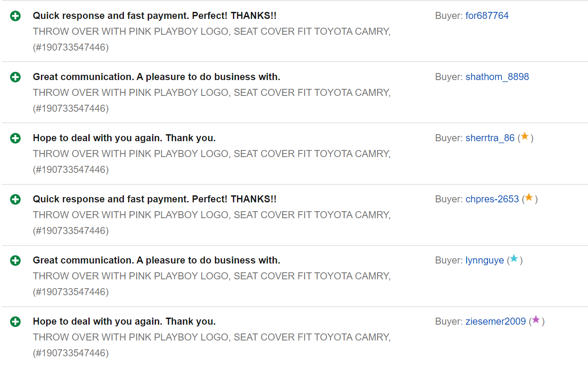The height and width of the screenshot is (366, 588).
Task: Click the green positive icon beside for687764's feedback
Action: point(15,16)
